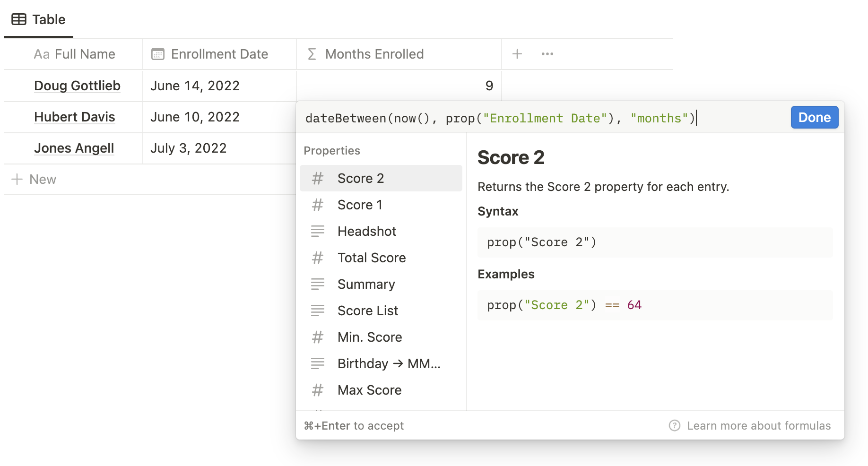The height and width of the screenshot is (466, 868).
Task: Click the Table view icon
Action: pyautogui.click(x=18, y=18)
